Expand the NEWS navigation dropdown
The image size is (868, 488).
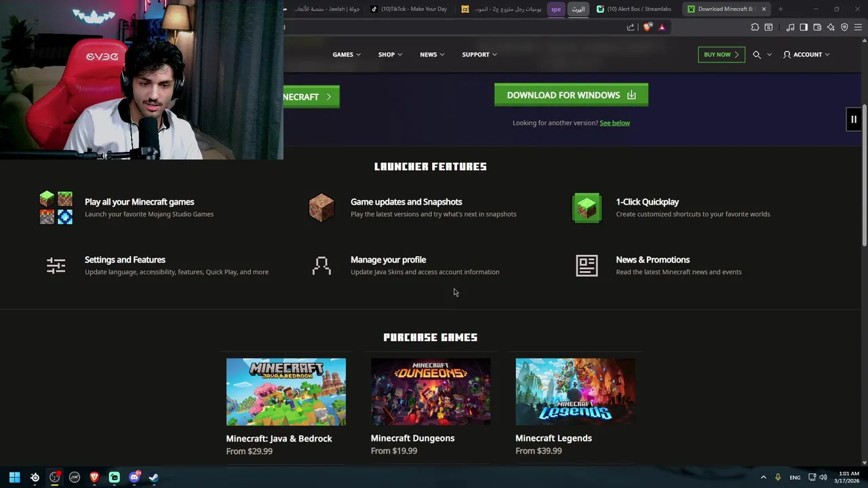click(432, 54)
